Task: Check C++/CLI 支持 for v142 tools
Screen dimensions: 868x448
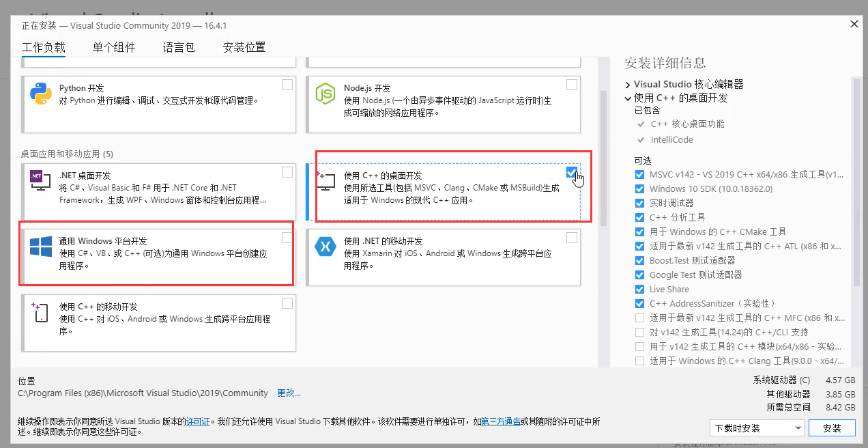Action: pos(639,332)
